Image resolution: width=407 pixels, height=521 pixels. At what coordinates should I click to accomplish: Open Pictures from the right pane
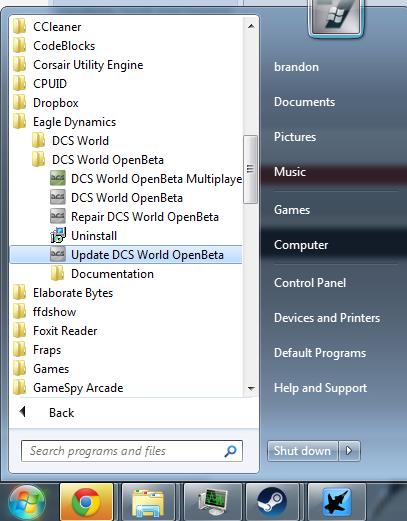(x=295, y=137)
